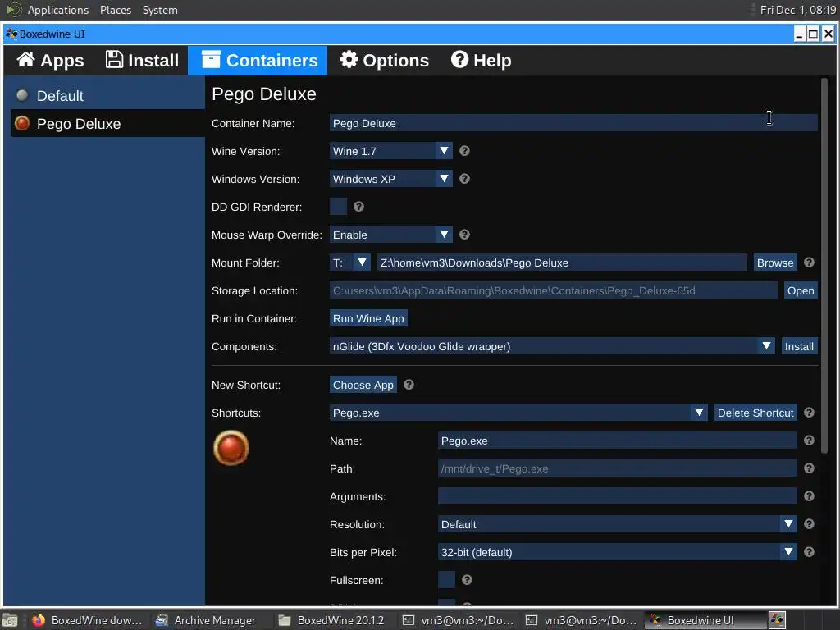
Task: Open the Options tab
Action: point(385,61)
